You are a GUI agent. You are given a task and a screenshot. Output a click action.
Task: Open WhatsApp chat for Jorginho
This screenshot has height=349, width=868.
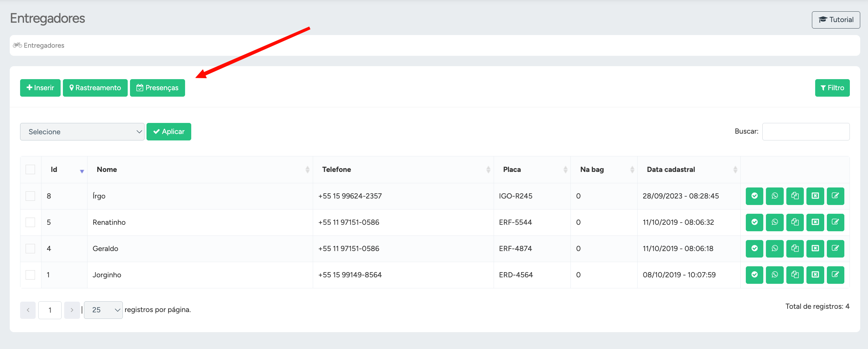pyautogui.click(x=774, y=275)
